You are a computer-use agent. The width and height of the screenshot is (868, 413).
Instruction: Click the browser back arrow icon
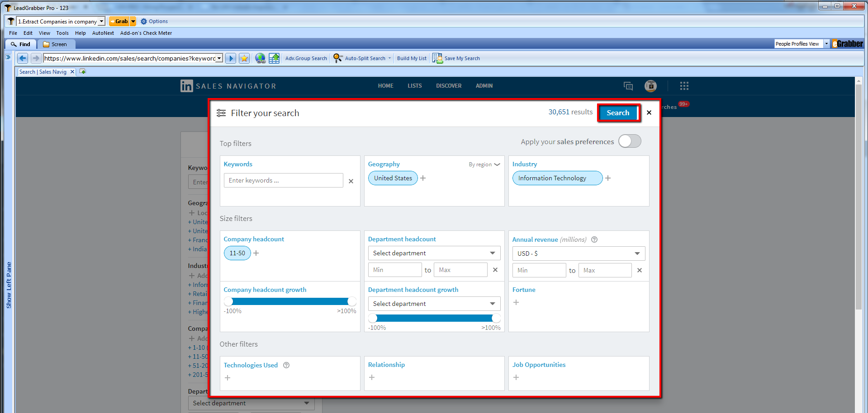[23, 58]
